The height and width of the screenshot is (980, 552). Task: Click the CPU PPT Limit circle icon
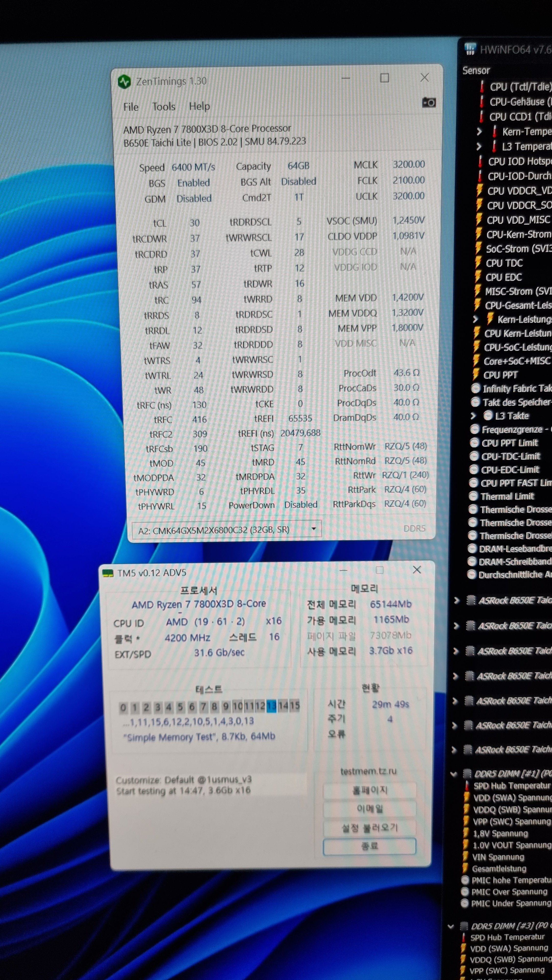[474, 443]
